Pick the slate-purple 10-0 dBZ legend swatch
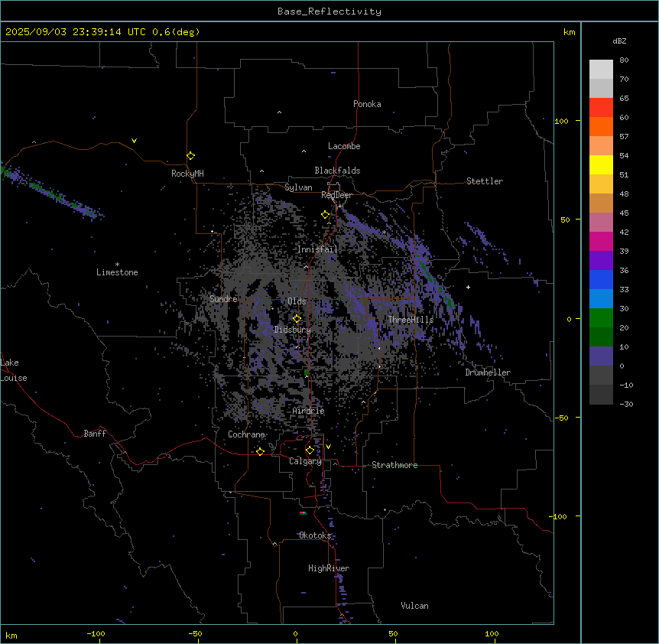This screenshot has height=644, width=659. [x=601, y=356]
